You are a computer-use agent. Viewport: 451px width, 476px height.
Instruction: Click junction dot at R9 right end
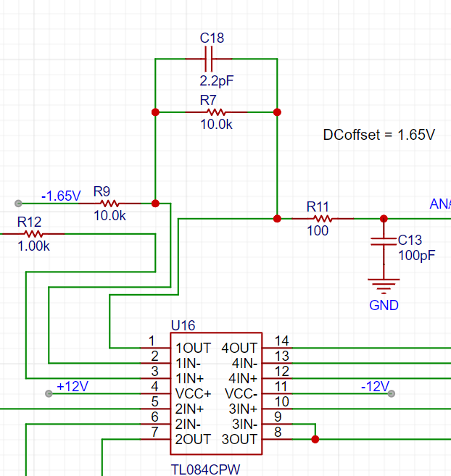[155, 204]
